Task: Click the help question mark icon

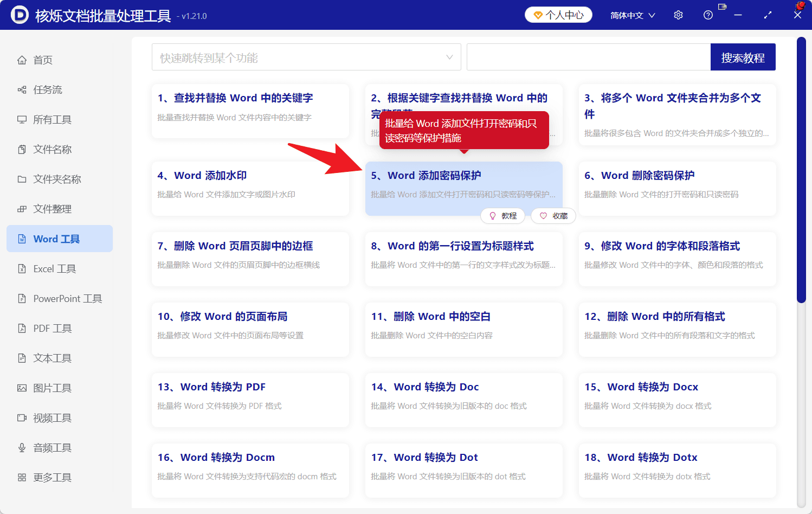Action: 708,15
